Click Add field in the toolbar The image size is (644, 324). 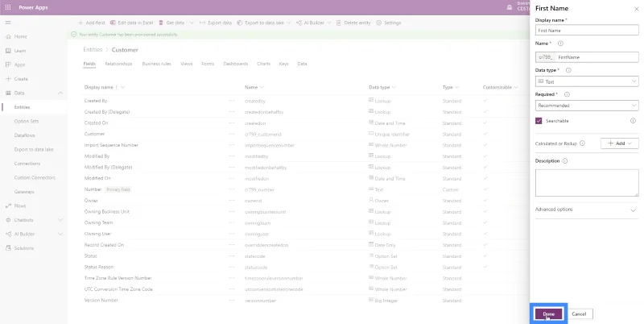(91, 23)
